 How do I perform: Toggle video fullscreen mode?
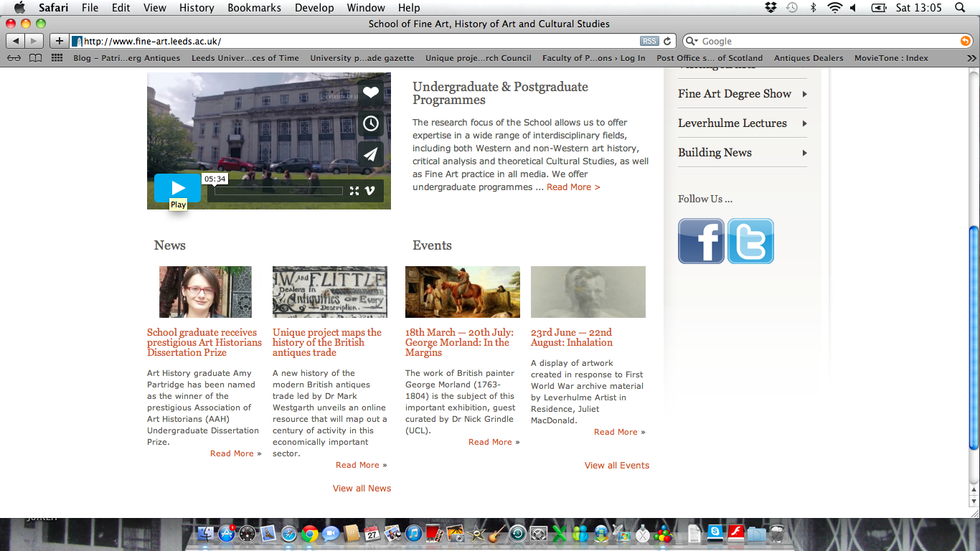pyautogui.click(x=354, y=191)
